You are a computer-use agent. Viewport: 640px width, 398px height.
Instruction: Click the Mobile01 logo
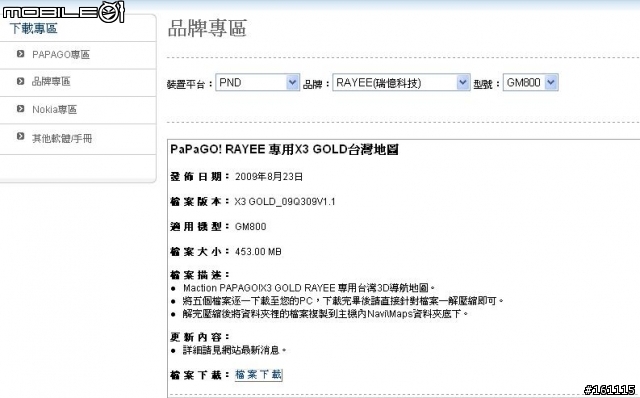pyautogui.click(x=63, y=11)
